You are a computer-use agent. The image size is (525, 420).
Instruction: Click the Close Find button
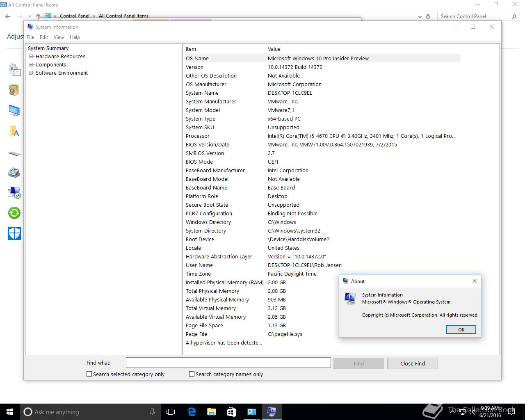point(413,363)
